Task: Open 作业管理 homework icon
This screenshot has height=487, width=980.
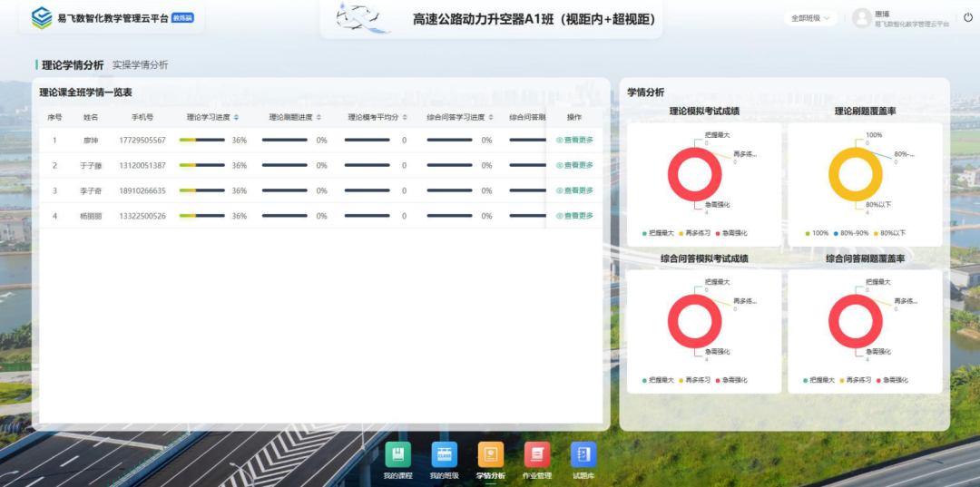Action: click(x=537, y=455)
